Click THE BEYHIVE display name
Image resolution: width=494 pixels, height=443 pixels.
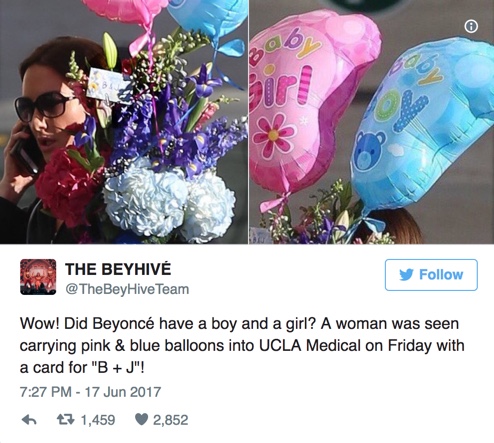[118, 269]
